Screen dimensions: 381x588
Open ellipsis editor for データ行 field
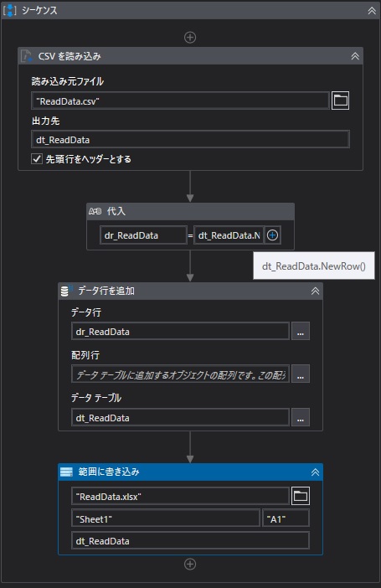301,331
